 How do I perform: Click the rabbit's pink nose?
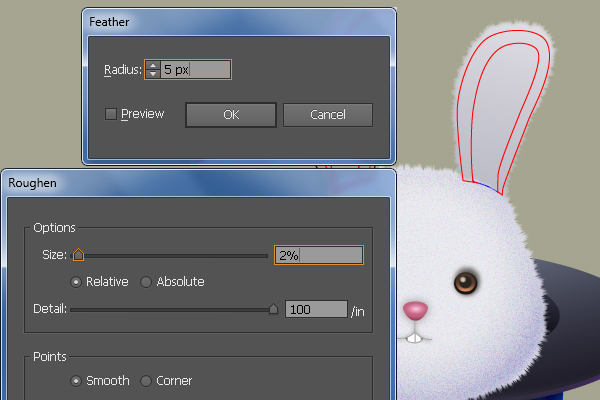(415, 310)
